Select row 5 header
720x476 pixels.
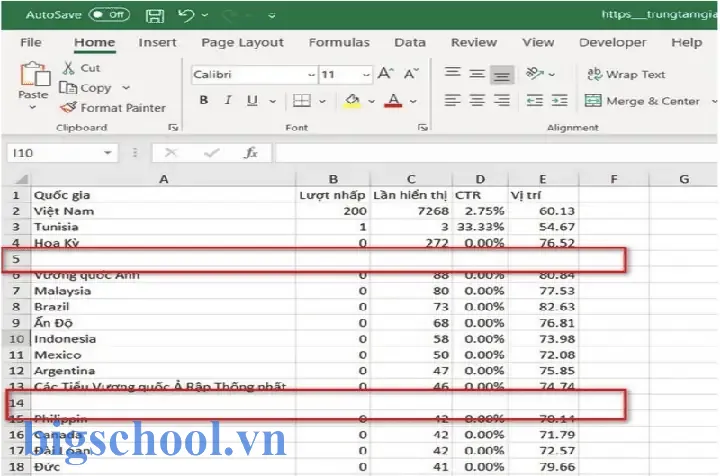click(x=16, y=259)
